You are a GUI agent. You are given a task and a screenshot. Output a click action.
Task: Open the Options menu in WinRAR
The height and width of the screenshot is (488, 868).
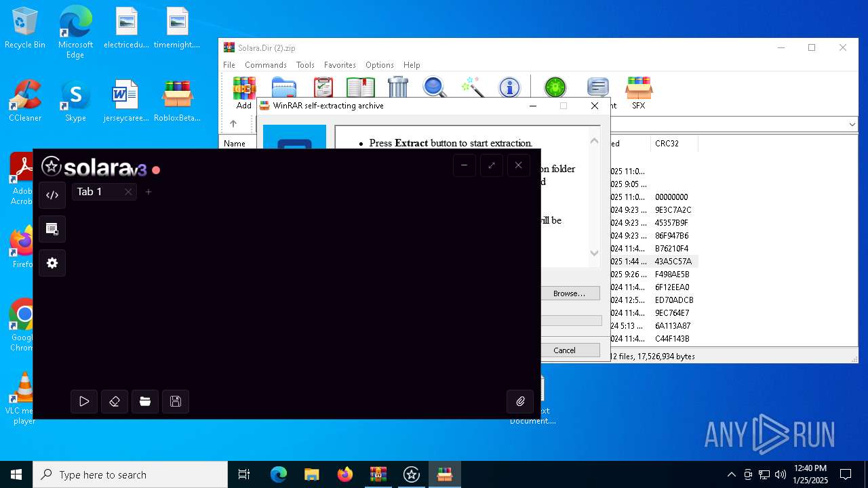[x=380, y=65]
